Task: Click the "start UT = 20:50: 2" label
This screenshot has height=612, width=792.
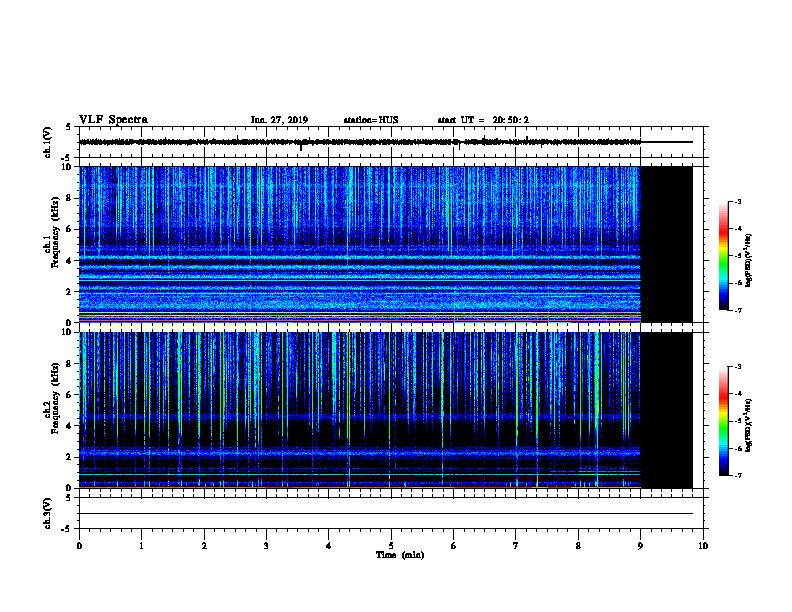Action: (483, 120)
